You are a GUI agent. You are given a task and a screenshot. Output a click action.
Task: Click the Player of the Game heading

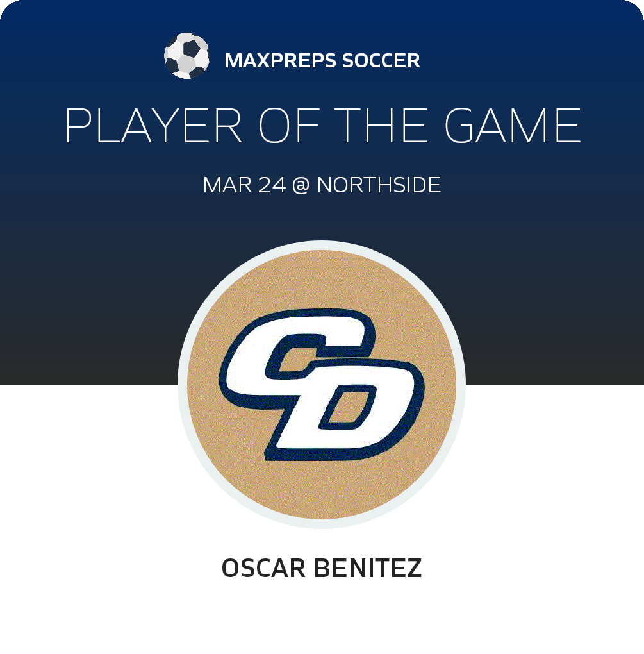click(322, 126)
